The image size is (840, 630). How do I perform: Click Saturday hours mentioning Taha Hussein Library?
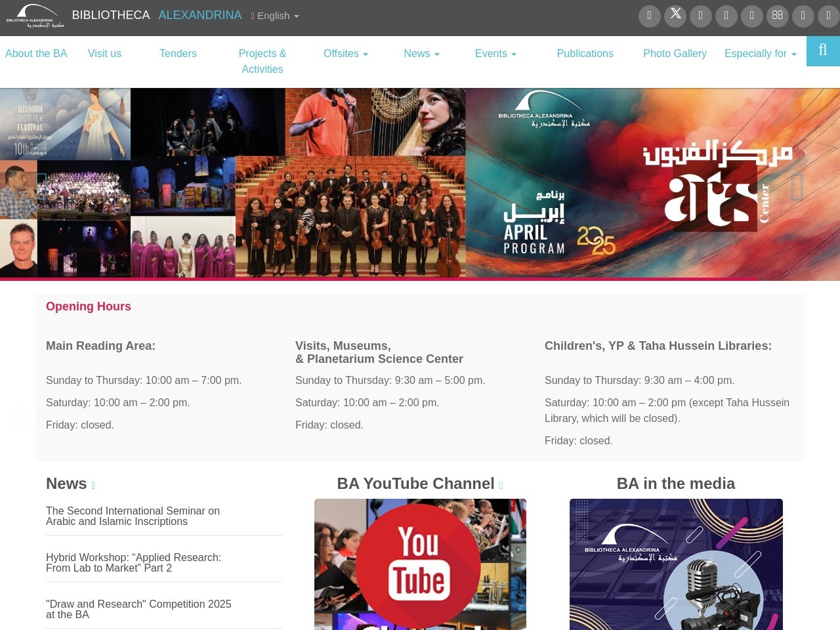(x=667, y=410)
